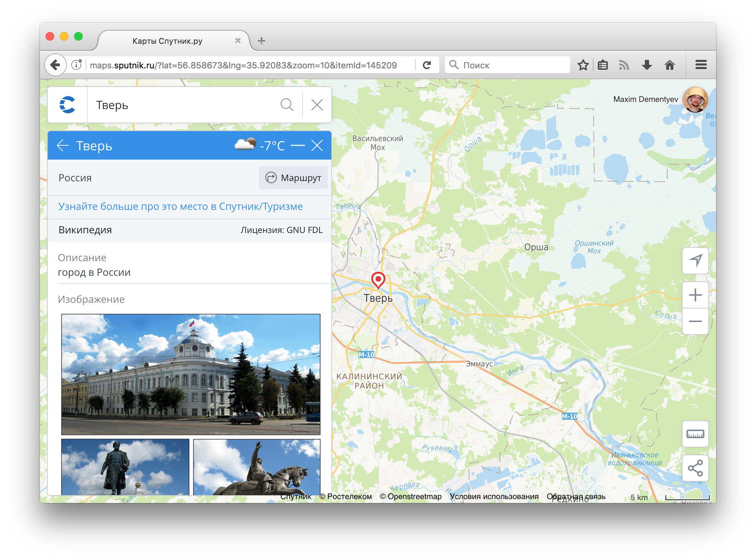Share the map with the share icon
756x560 pixels.
[x=695, y=468]
